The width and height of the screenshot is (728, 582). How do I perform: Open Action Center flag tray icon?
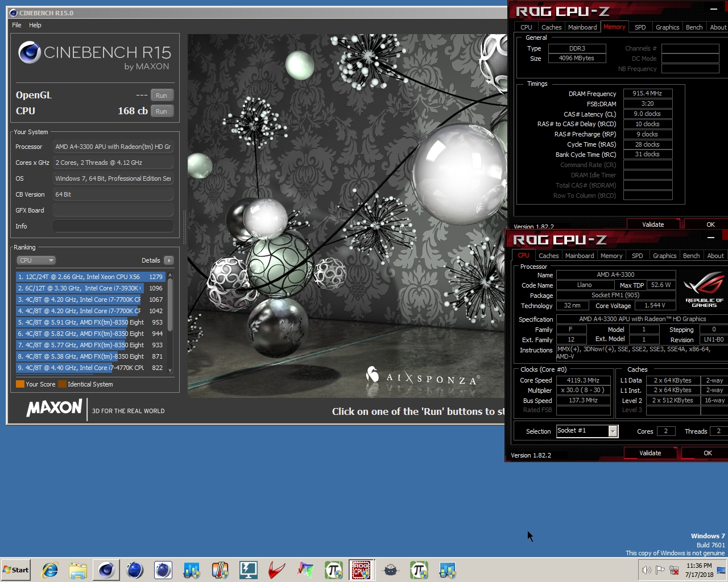click(660, 569)
